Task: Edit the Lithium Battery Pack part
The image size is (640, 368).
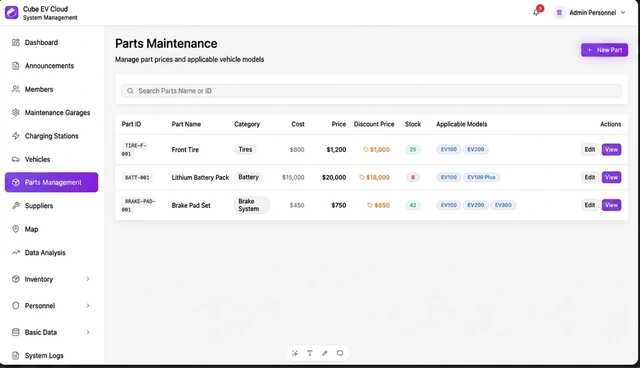Action: 590,177
